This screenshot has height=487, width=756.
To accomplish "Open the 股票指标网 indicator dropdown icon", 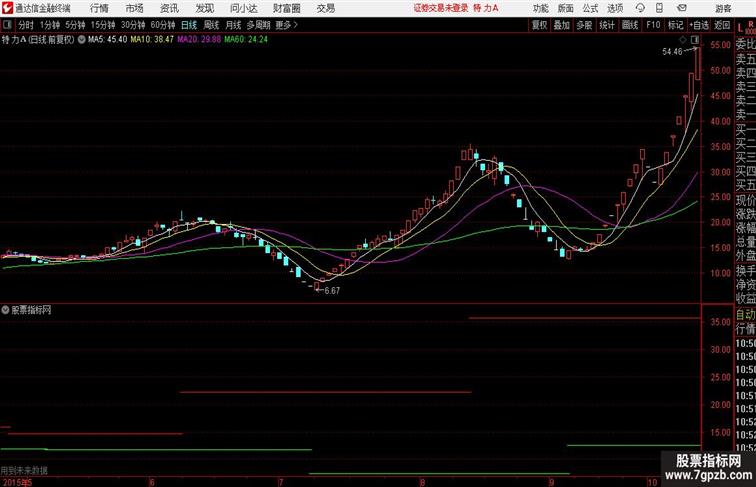I will pos(5,310).
